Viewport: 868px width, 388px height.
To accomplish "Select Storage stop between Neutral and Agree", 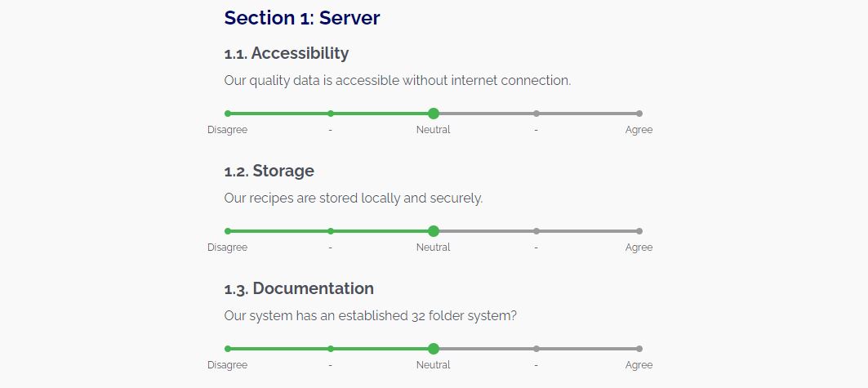I will (536, 231).
